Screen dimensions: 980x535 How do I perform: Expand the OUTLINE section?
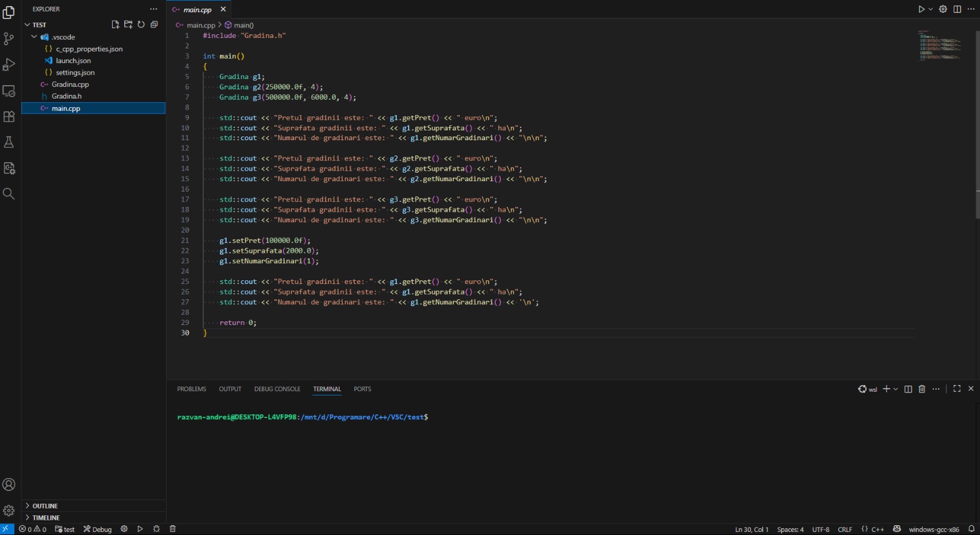pyautogui.click(x=45, y=506)
